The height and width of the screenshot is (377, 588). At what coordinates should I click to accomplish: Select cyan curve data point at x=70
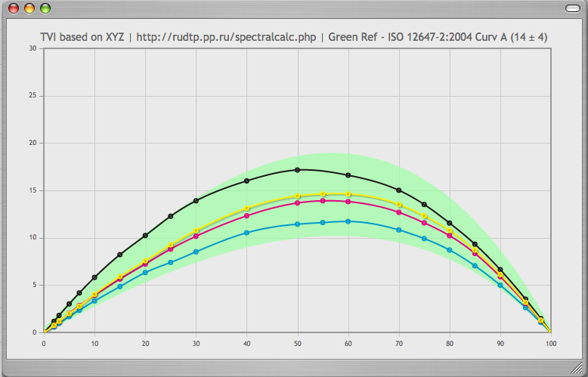tap(399, 230)
